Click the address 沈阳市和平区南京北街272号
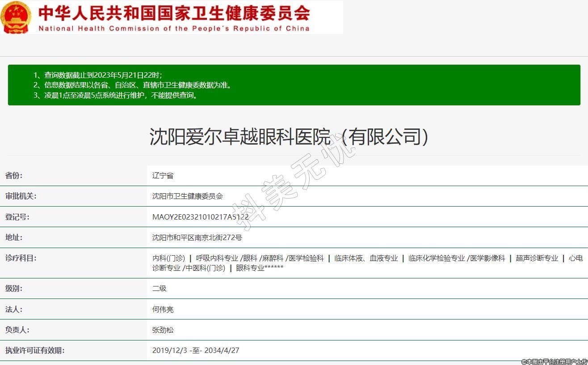Screen dimensions: 588x365 click(x=197, y=237)
